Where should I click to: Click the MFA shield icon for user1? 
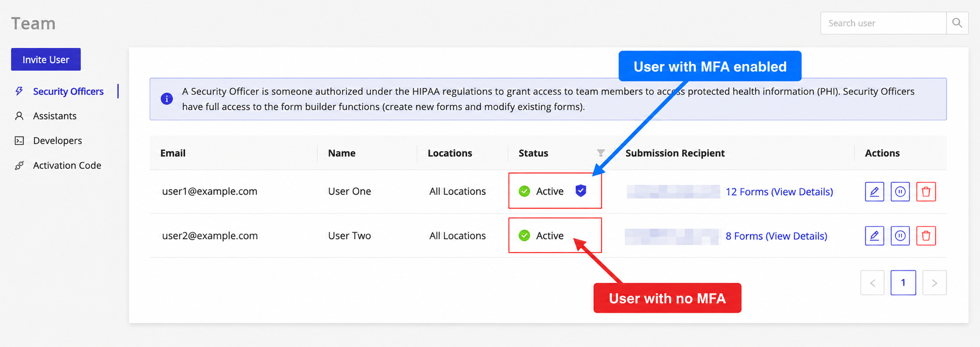[x=581, y=190]
